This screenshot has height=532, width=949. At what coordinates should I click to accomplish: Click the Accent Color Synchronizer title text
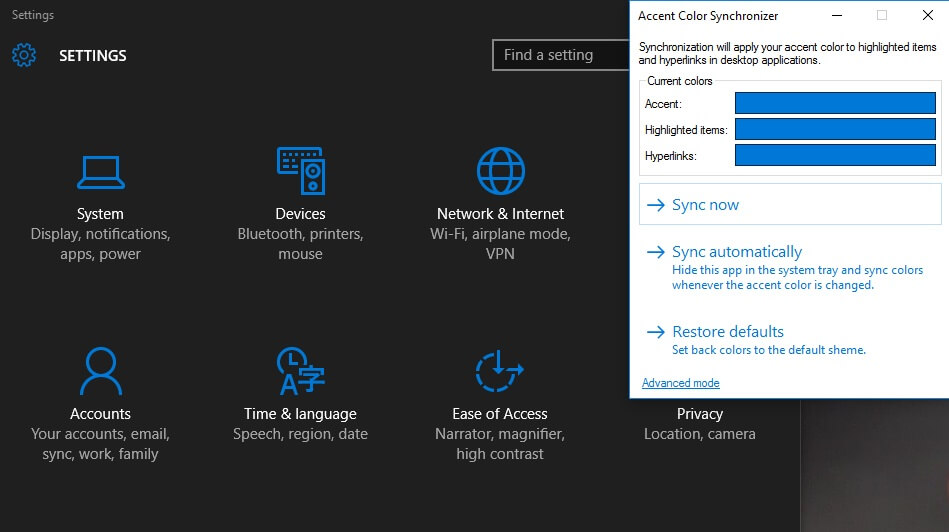click(x=708, y=16)
